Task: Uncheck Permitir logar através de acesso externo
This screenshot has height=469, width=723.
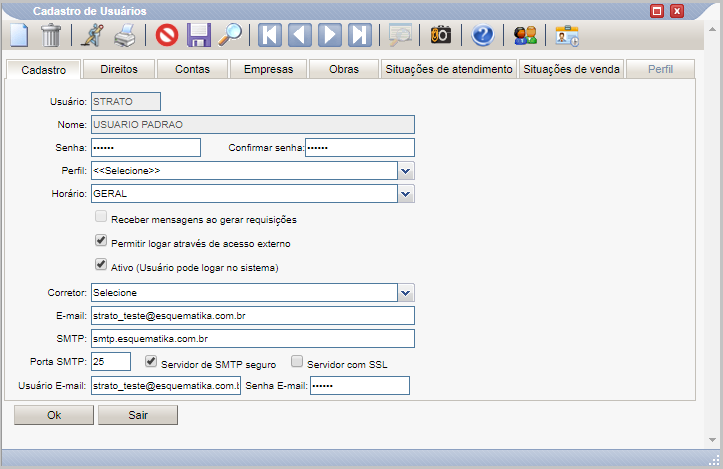Action: click(101, 240)
